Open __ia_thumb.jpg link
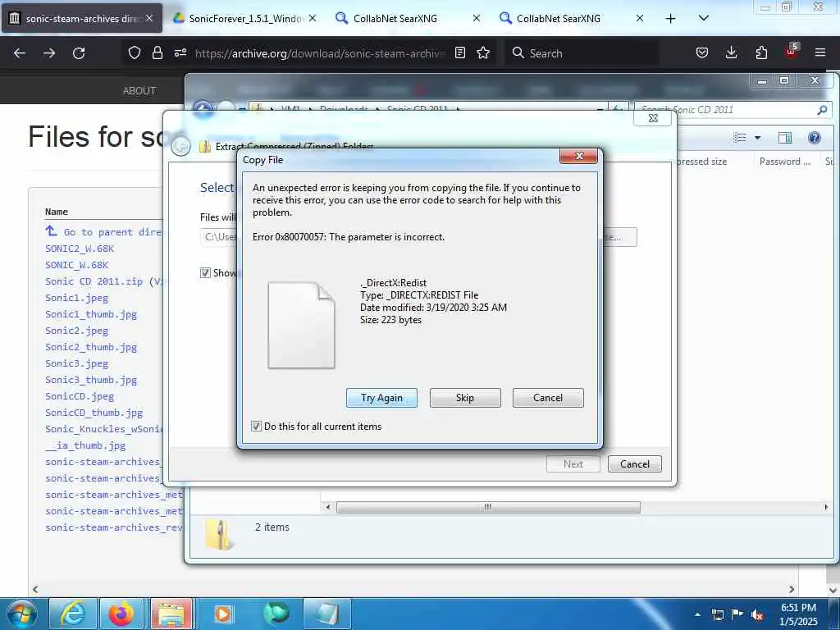The width and height of the screenshot is (840, 630). [x=85, y=445]
